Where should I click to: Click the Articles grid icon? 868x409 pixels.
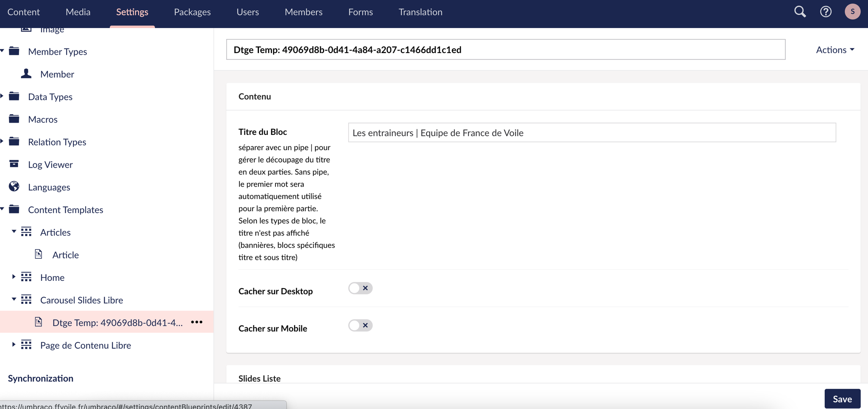tap(26, 232)
